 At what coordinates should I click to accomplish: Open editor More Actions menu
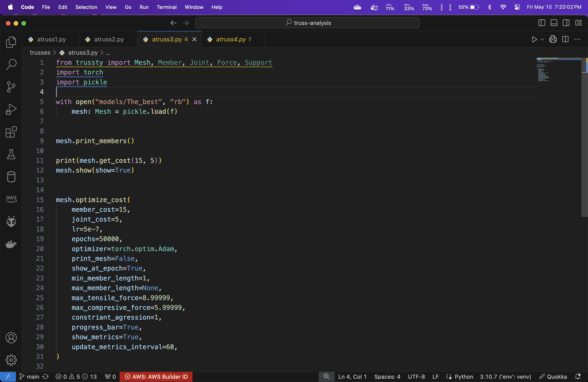(x=577, y=39)
